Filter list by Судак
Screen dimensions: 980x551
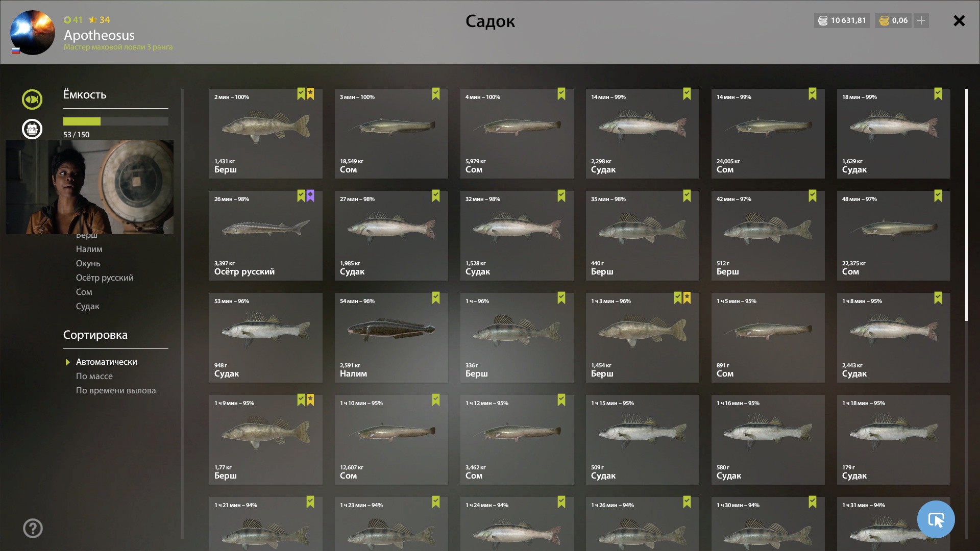tap(88, 306)
